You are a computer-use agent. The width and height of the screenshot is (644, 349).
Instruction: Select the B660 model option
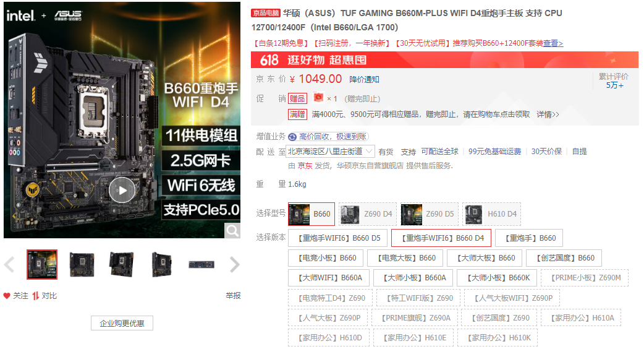point(311,213)
